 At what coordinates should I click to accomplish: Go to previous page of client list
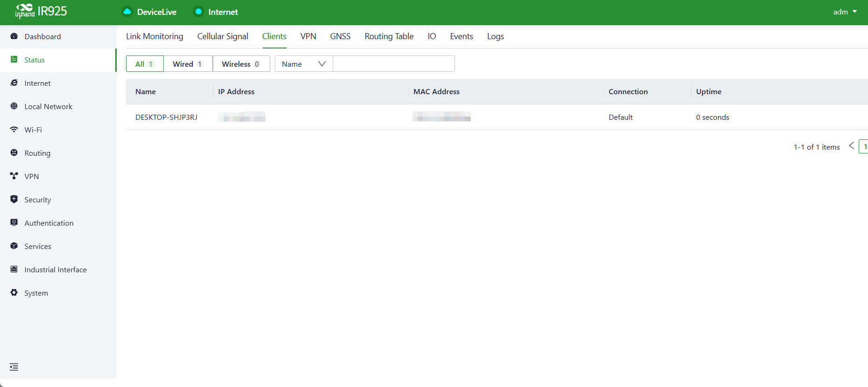(x=851, y=146)
